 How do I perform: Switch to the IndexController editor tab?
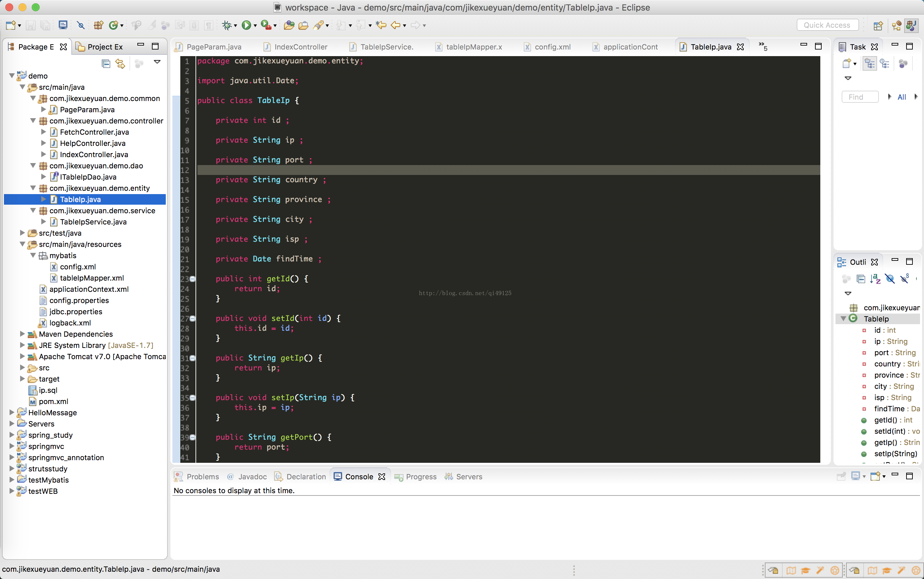300,47
